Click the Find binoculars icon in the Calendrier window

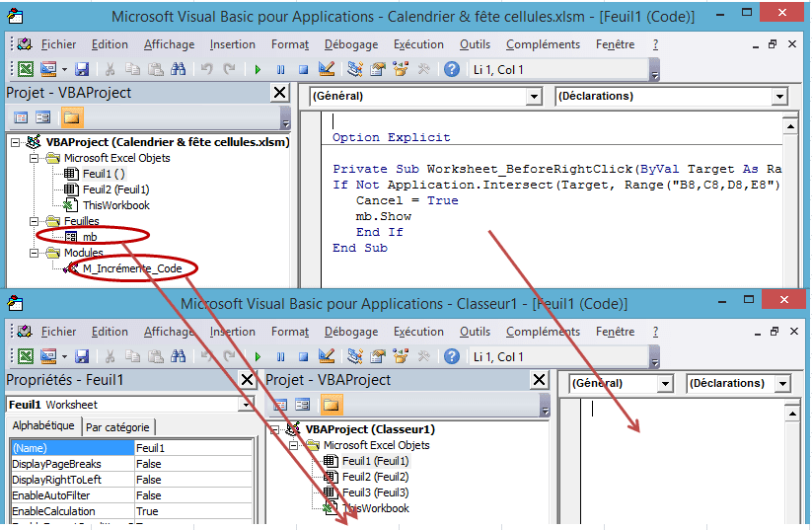[x=179, y=69]
